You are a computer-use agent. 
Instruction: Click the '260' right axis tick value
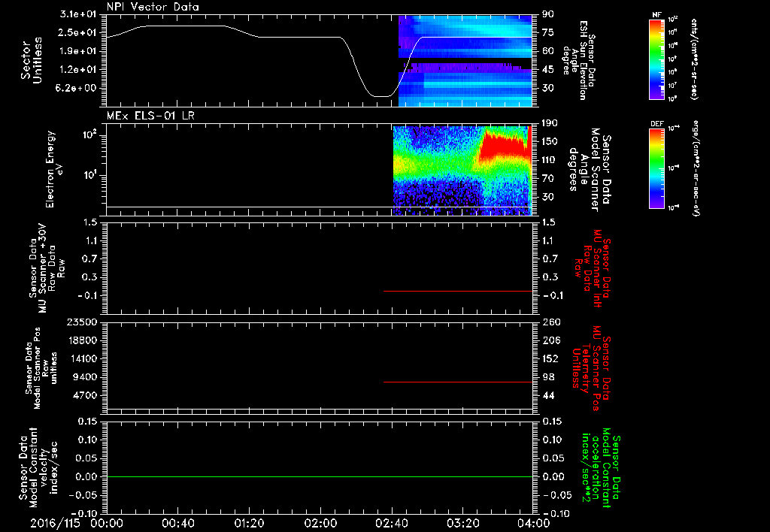point(551,322)
